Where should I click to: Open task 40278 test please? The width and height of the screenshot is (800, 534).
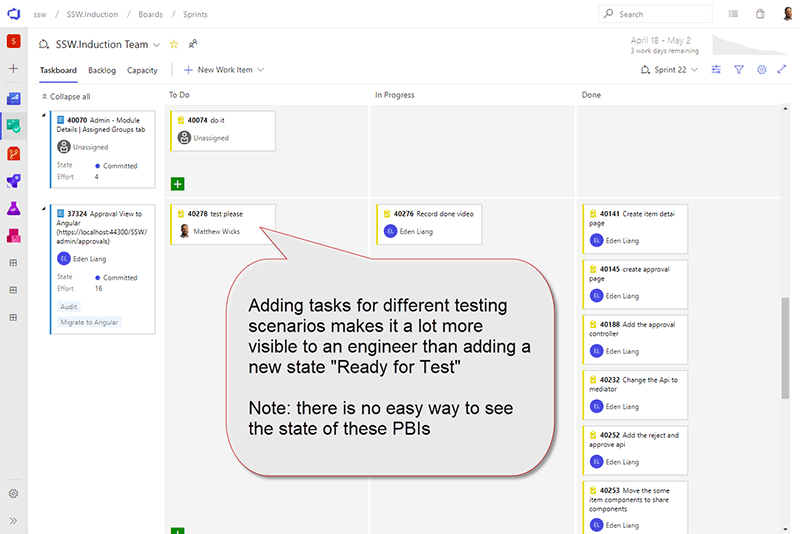pos(225,214)
